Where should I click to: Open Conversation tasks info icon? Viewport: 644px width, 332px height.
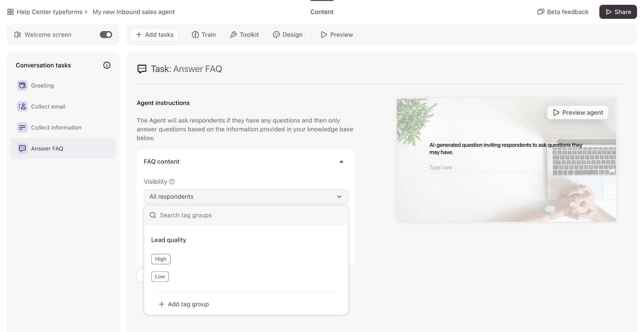pyautogui.click(x=107, y=65)
